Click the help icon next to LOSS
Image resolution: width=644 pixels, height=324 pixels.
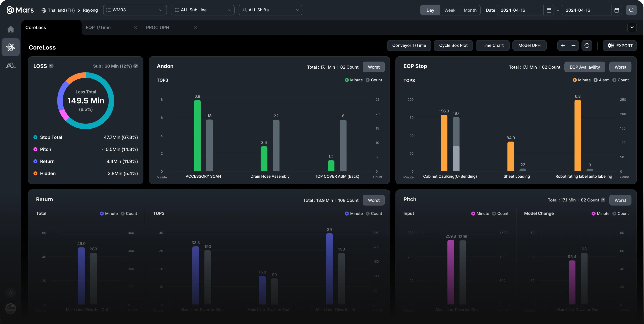(x=51, y=66)
